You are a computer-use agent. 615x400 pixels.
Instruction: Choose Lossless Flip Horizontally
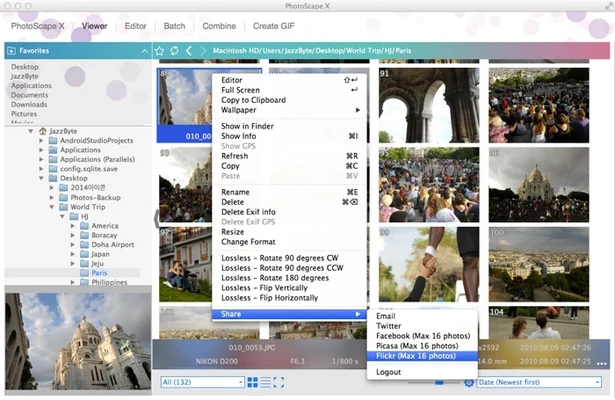coord(289,298)
